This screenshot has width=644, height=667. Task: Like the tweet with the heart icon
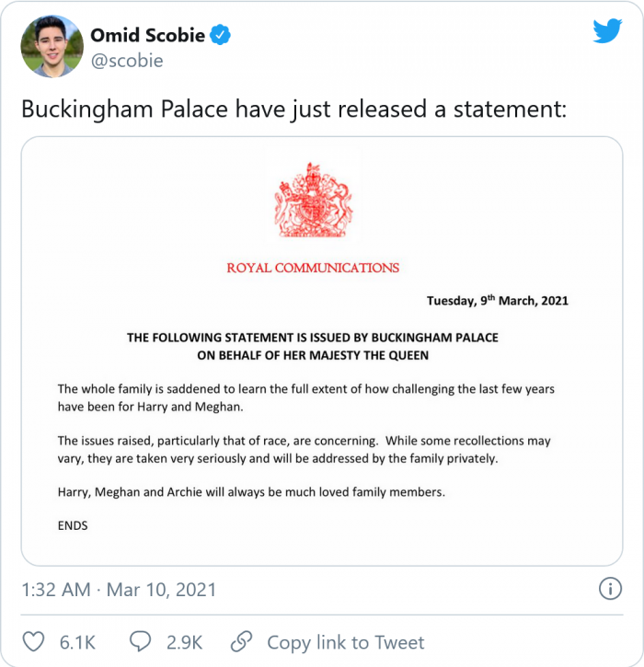[32, 641]
